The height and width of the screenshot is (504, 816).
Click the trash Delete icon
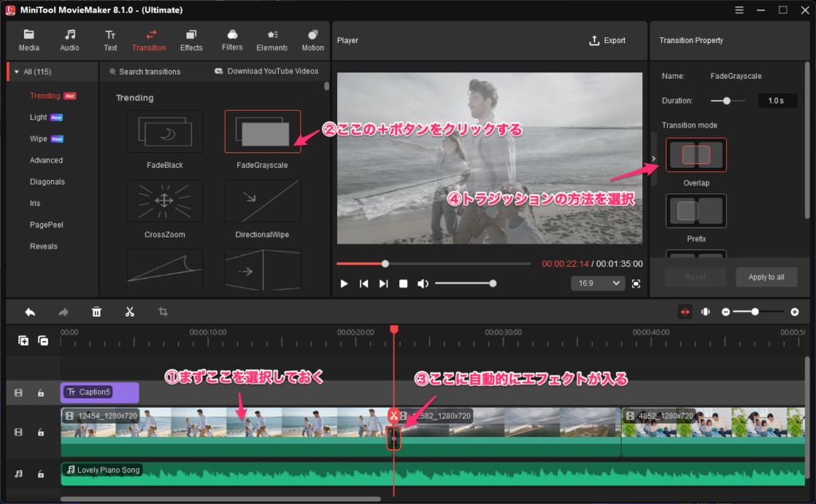click(x=96, y=312)
